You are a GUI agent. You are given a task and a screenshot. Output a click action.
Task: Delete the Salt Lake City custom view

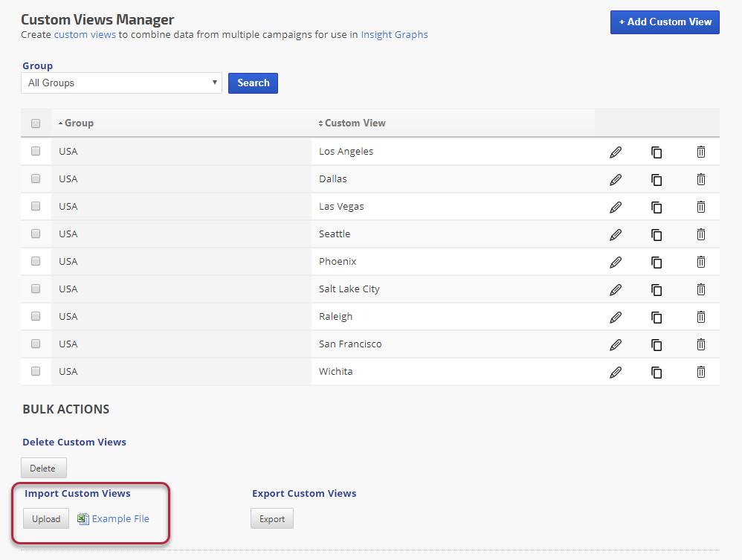(x=700, y=289)
